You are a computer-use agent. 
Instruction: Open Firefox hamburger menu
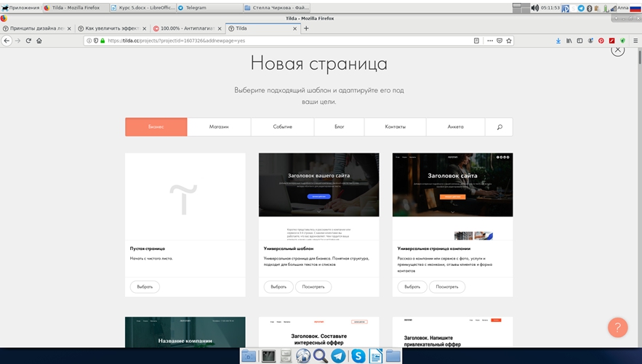pyautogui.click(x=635, y=41)
